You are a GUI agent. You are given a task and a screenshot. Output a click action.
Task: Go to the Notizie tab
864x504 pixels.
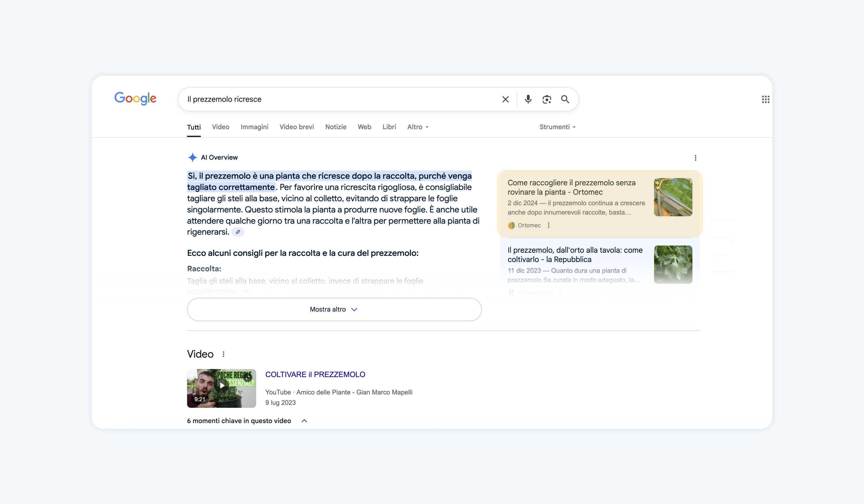tap(336, 127)
